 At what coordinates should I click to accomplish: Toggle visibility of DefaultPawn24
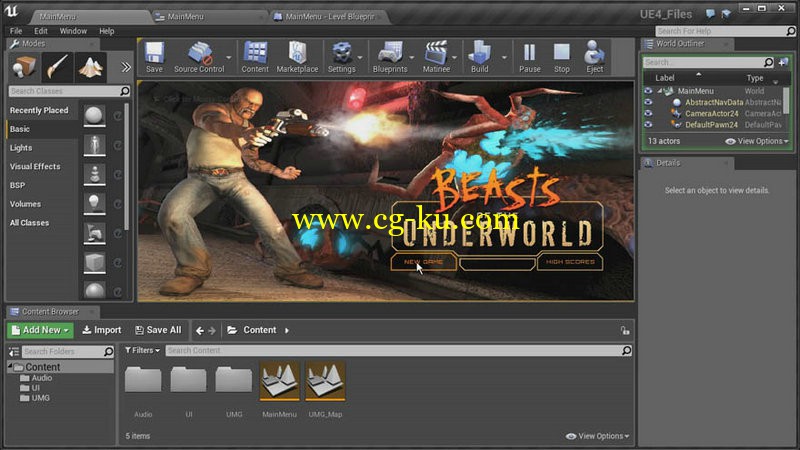coord(648,124)
